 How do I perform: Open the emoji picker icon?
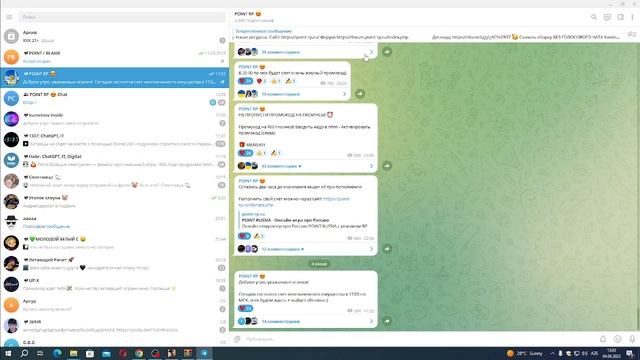point(618,339)
